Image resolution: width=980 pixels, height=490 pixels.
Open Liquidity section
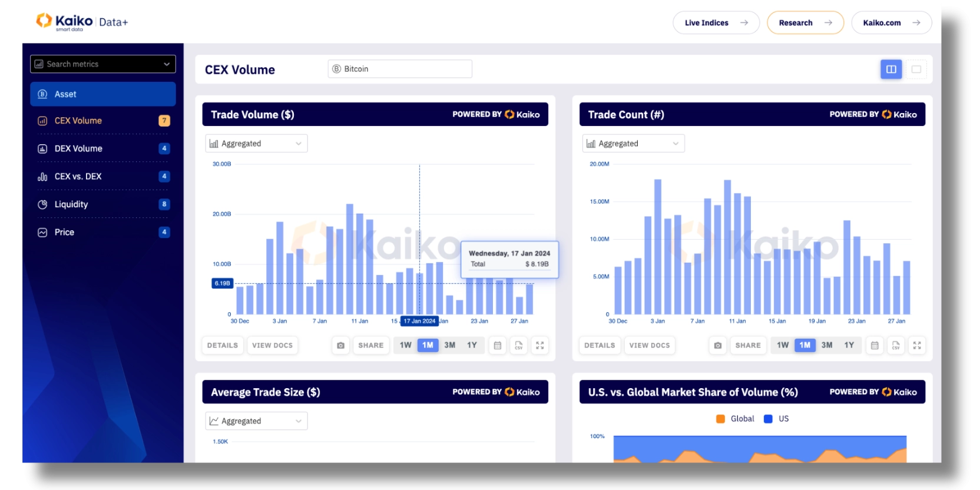pos(103,204)
